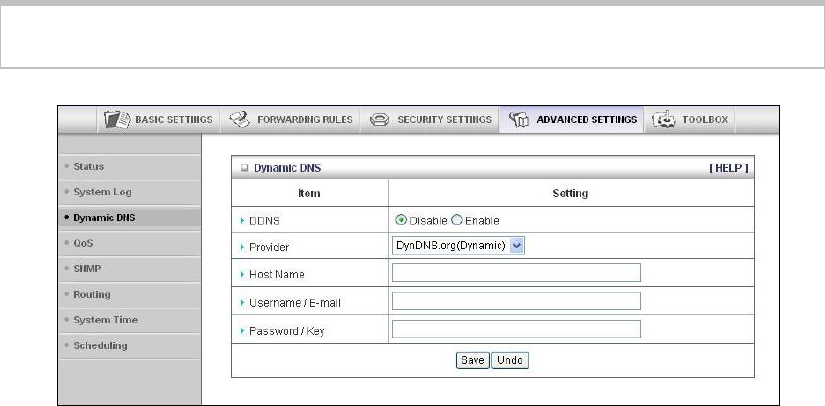Click the Basic Settings notebook icon

click(x=116, y=119)
